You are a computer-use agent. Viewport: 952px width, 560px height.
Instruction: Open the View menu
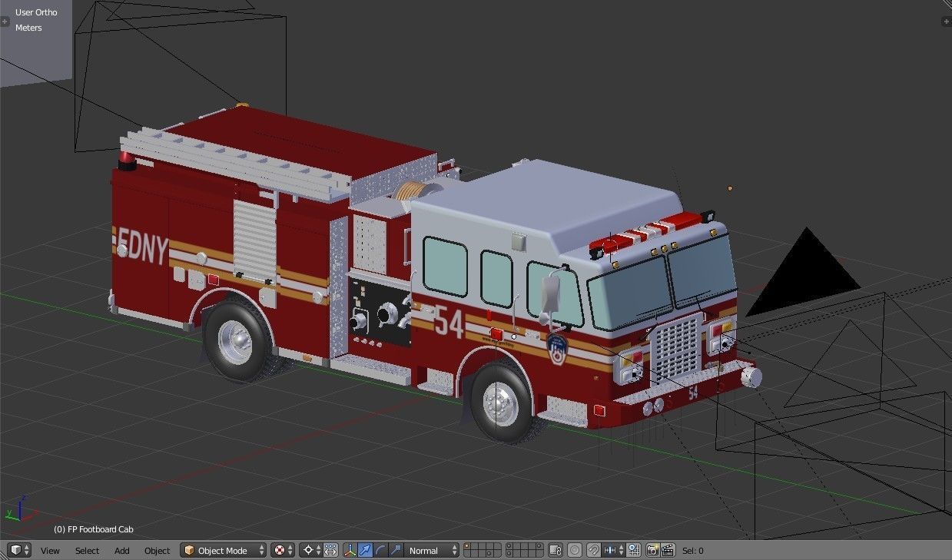pyautogui.click(x=50, y=551)
